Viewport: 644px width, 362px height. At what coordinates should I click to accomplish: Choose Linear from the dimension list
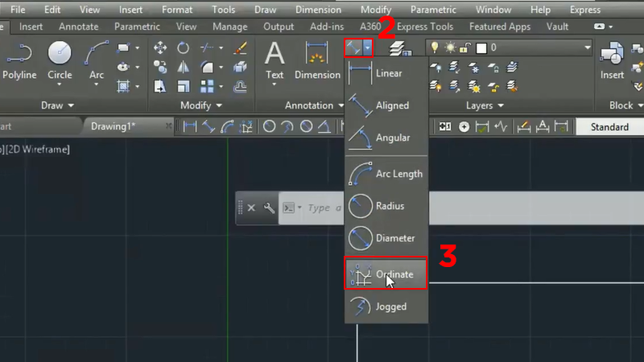[x=386, y=73]
